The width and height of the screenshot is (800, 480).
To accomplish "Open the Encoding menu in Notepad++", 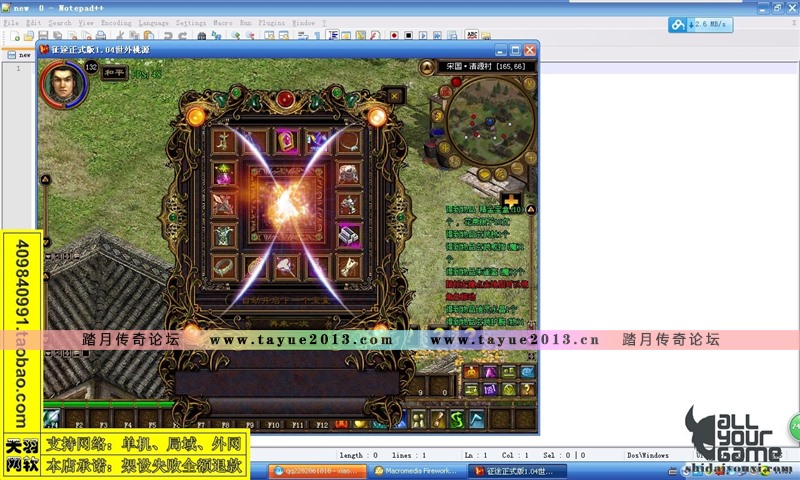I will tap(117, 22).
